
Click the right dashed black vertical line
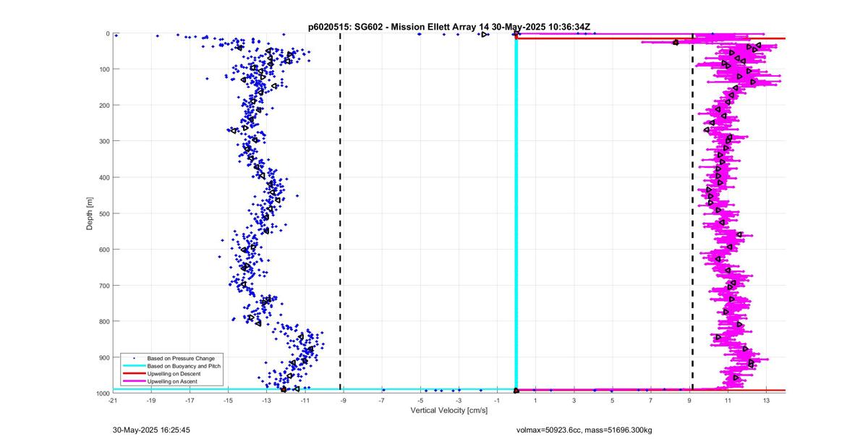pos(693,213)
